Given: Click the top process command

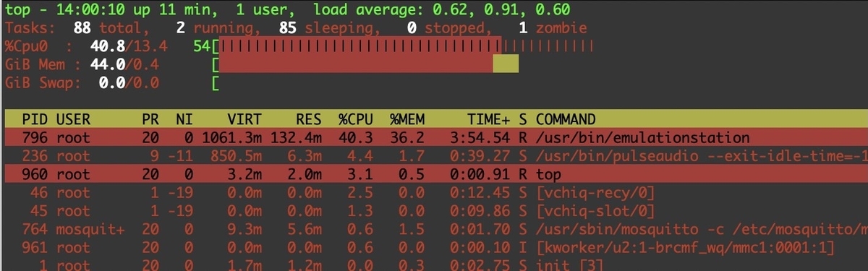Looking at the screenshot, I should coord(549,175).
